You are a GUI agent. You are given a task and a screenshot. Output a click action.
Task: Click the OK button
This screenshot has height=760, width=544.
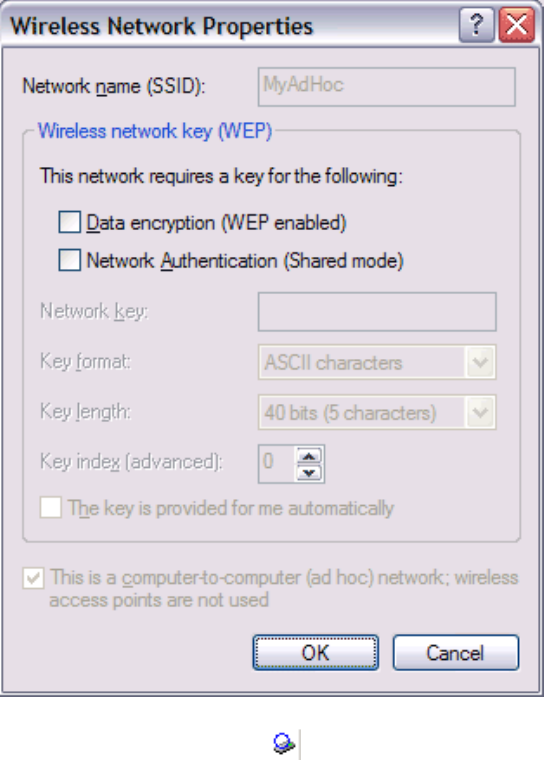(316, 653)
